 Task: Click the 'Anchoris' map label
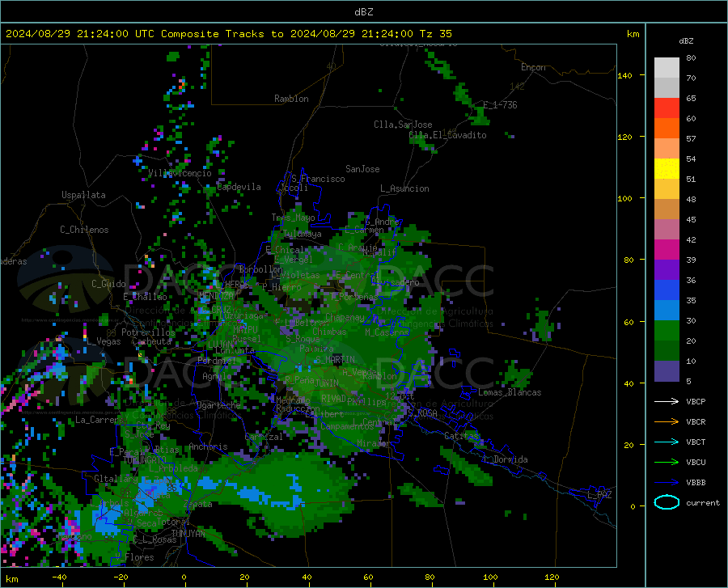(x=208, y=446)
